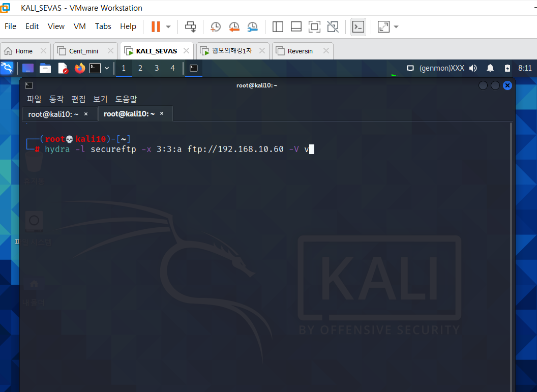Screen dimensions: 537x392
Task: Open terminal 도움말 menu
Action: [126, 99]
